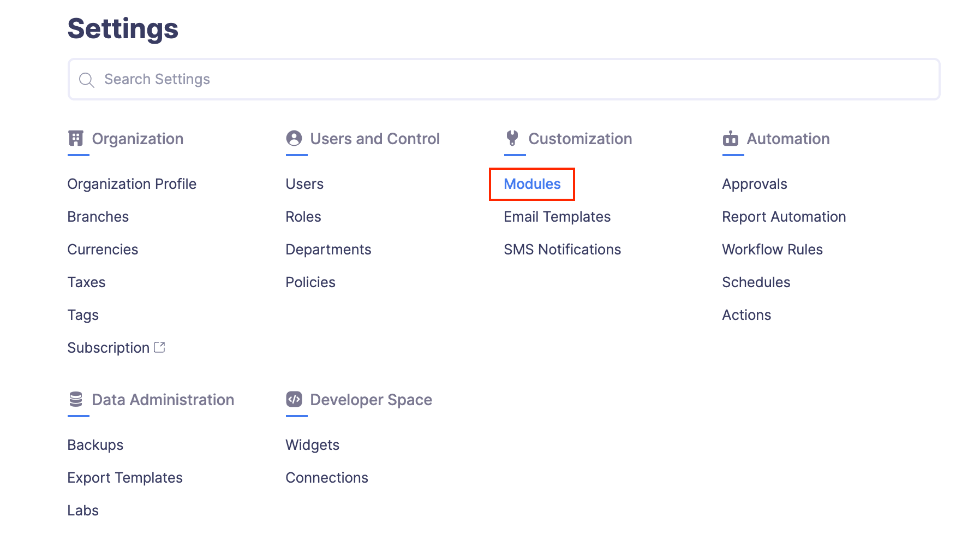Select the Labs option

[83, 510]
